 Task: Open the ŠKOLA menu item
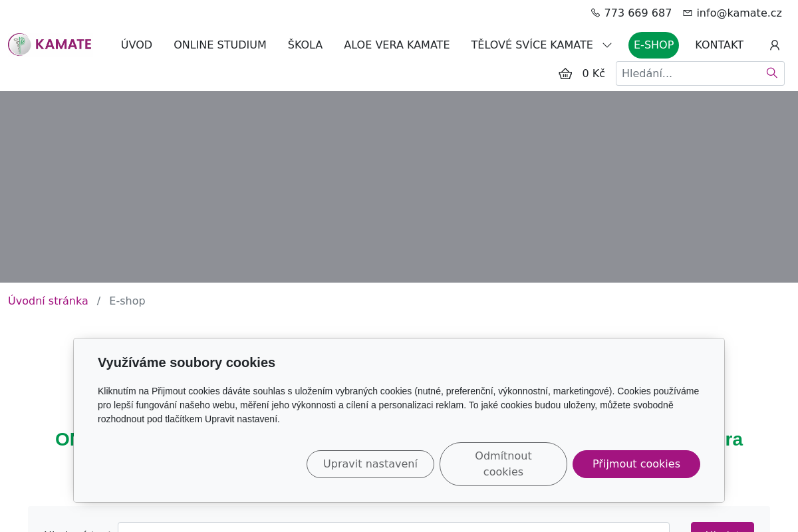[x=305, y=45]
